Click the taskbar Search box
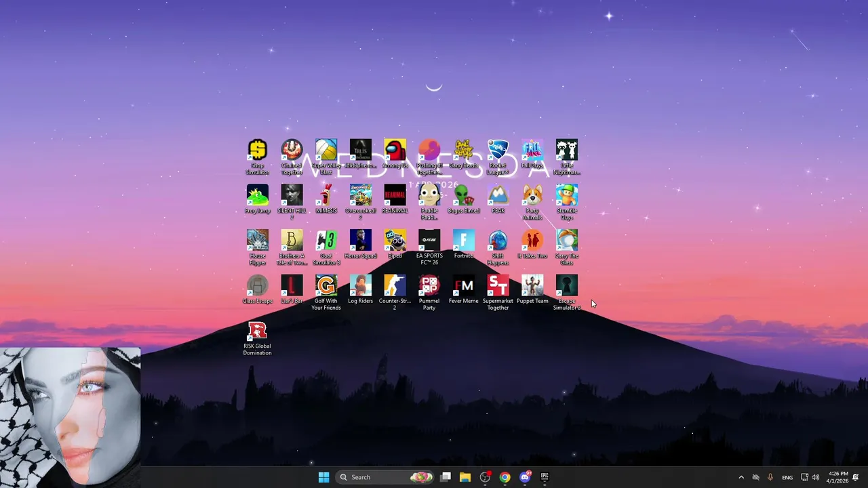 pos(385,477)
